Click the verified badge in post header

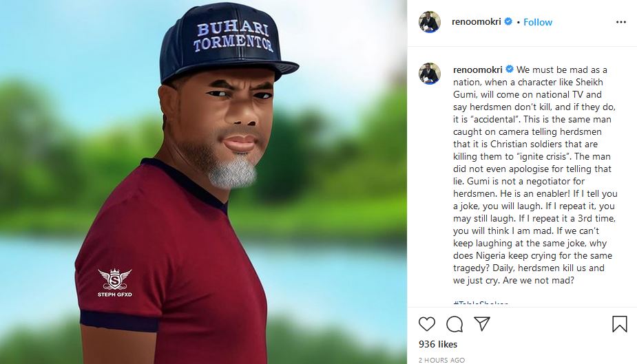pyautogui.click(x=509, y=22)
